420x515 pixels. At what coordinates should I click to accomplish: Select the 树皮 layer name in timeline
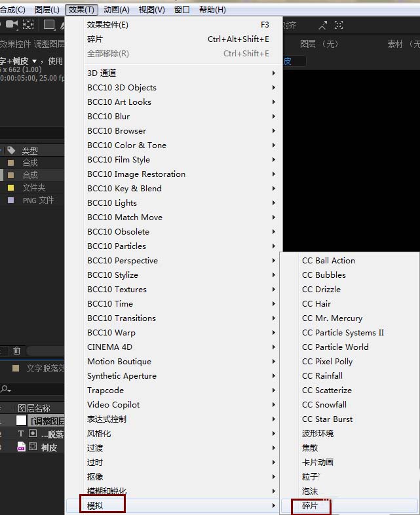(x=49, y=448)
